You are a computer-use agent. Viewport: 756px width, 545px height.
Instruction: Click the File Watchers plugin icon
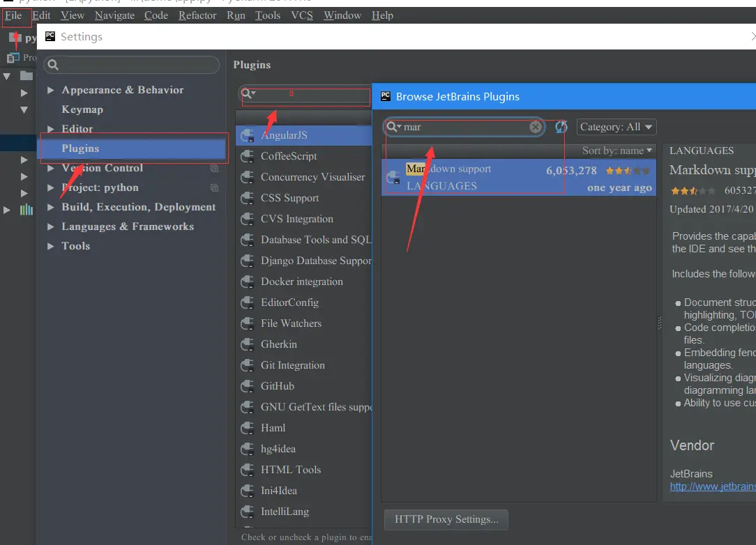[248, 323]
